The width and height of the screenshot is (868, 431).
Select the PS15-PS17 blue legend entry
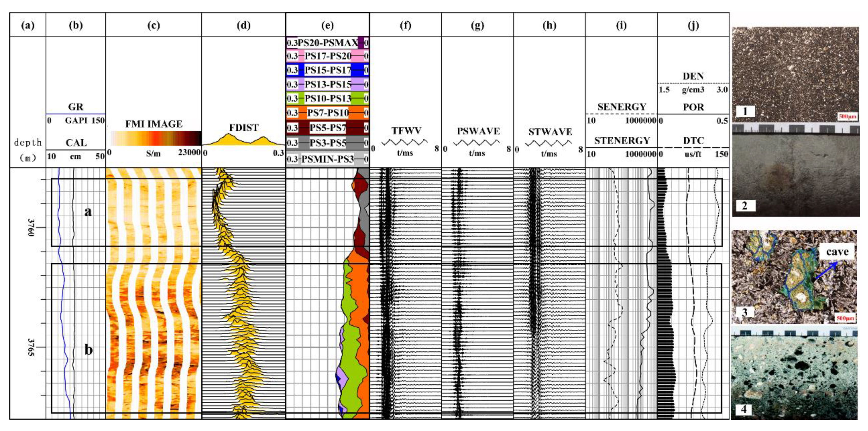coord(328,70)
